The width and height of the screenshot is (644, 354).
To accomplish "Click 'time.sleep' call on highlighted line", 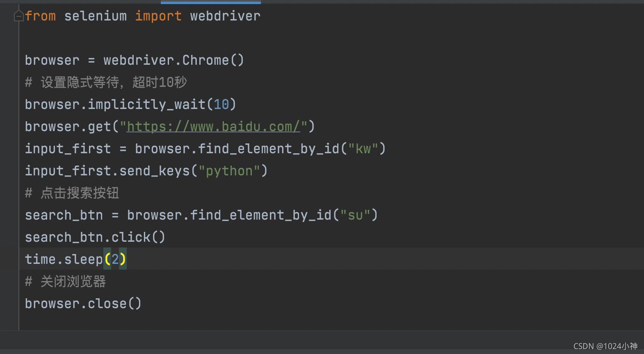I will [64, 259].
